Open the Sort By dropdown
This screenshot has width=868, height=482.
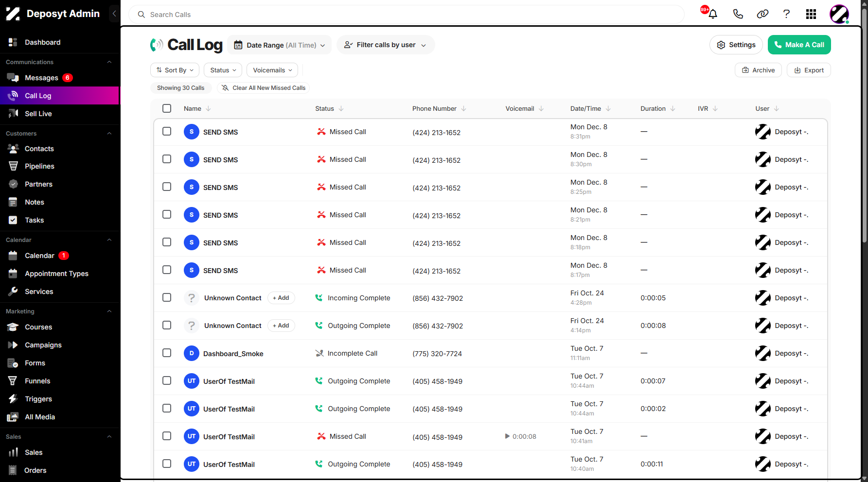click(x=175, y=70)
